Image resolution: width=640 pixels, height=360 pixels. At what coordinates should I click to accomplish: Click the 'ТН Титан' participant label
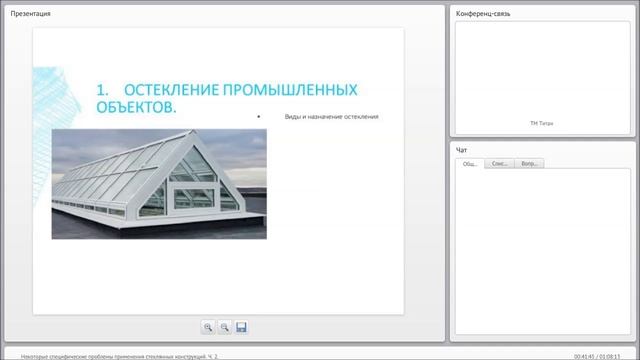(x=542, y=123)
